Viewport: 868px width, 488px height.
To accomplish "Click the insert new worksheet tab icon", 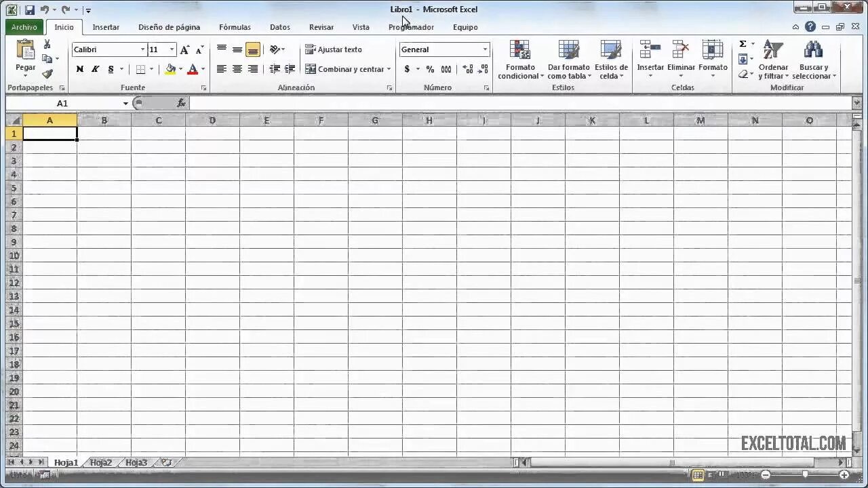I will (165, 462).
